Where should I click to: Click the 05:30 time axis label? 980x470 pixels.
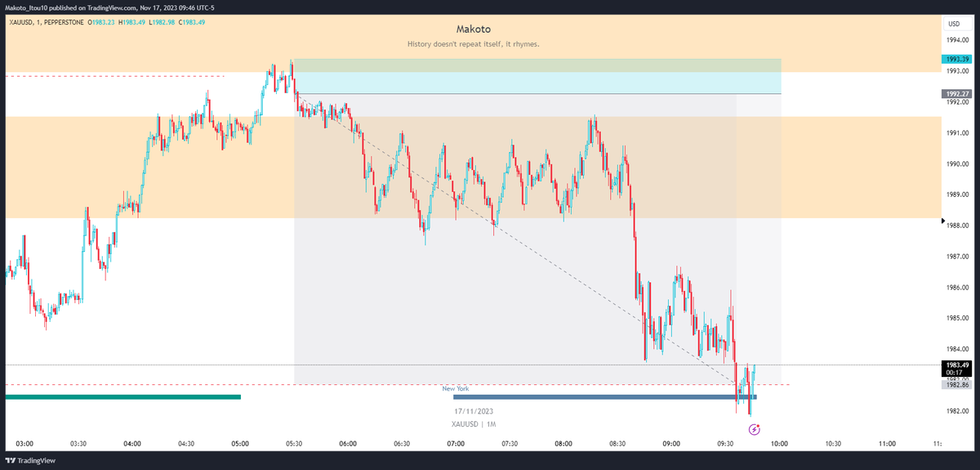click(x=294, y=444)
